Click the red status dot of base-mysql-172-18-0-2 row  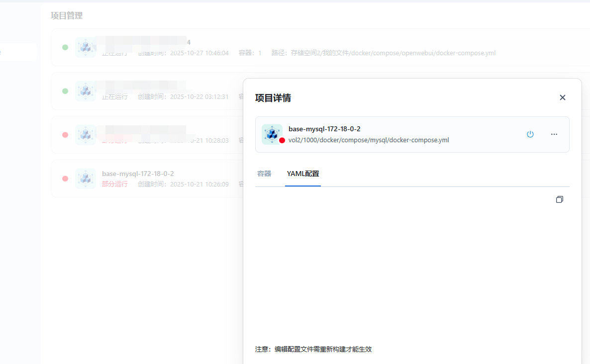[65, 179]
